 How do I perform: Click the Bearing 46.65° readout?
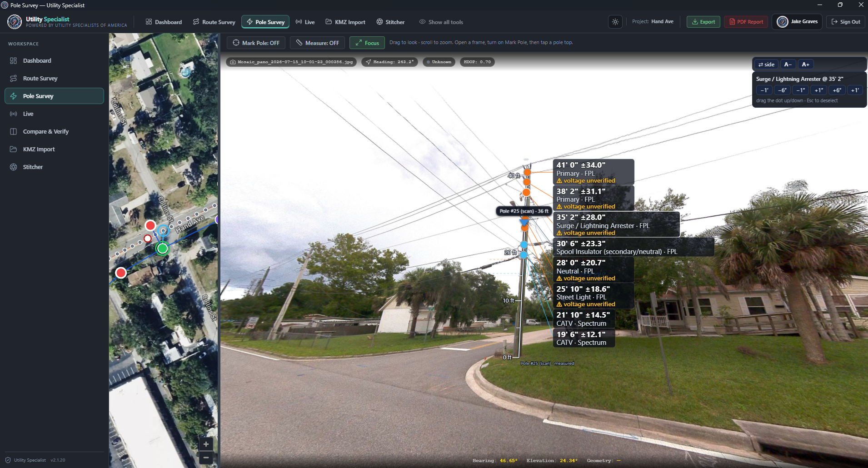495,461
